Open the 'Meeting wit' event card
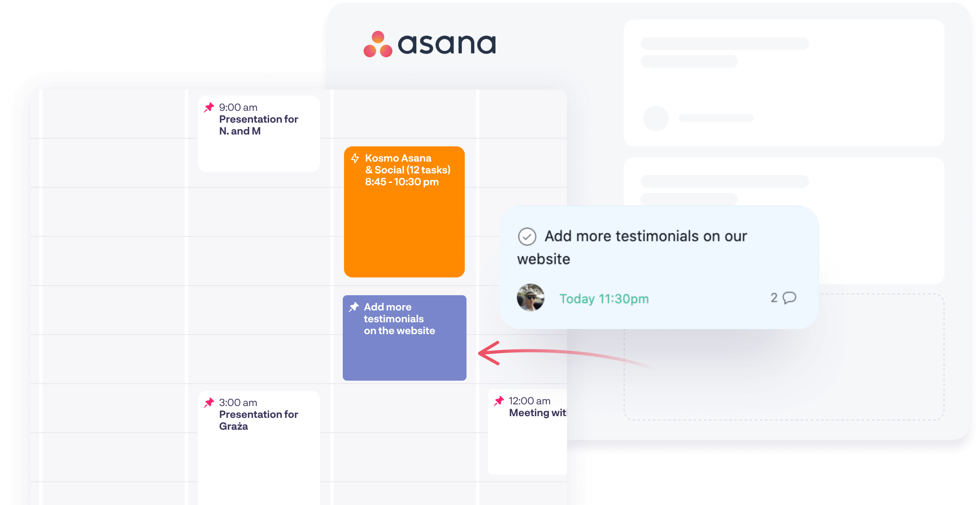 tap(527, 432)
